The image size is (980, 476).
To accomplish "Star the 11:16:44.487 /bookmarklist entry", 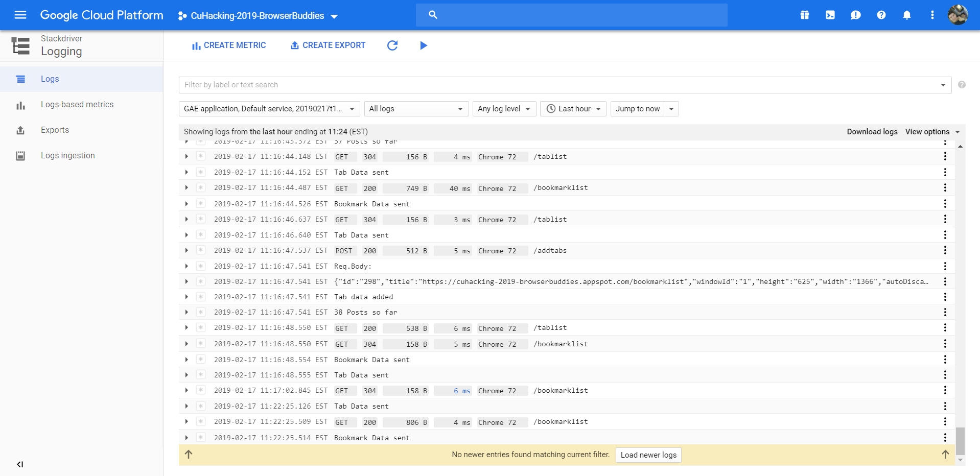I will [x=201, y=187].
